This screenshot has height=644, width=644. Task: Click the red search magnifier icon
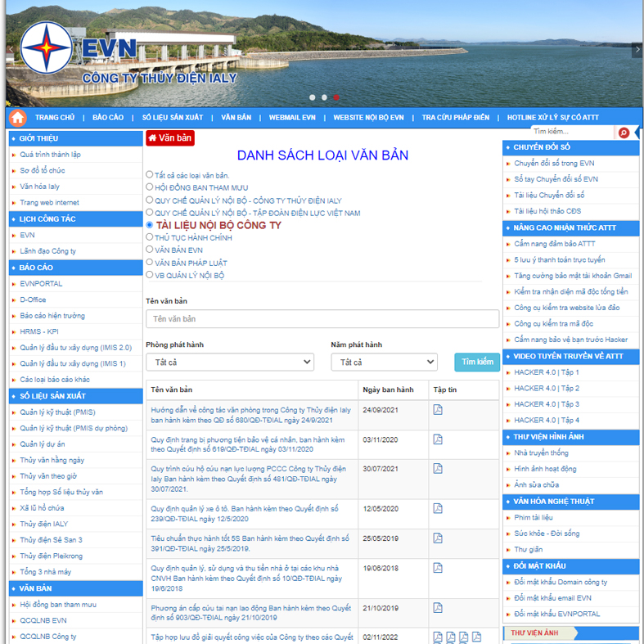pyautogui.click(x=624, y=133)
